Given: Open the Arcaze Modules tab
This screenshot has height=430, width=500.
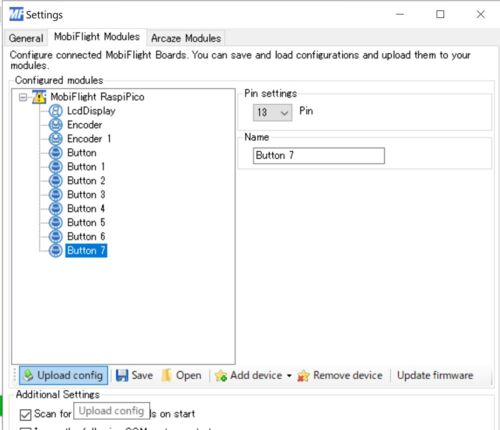Looking at the screenshot, I should pos(186,38).
